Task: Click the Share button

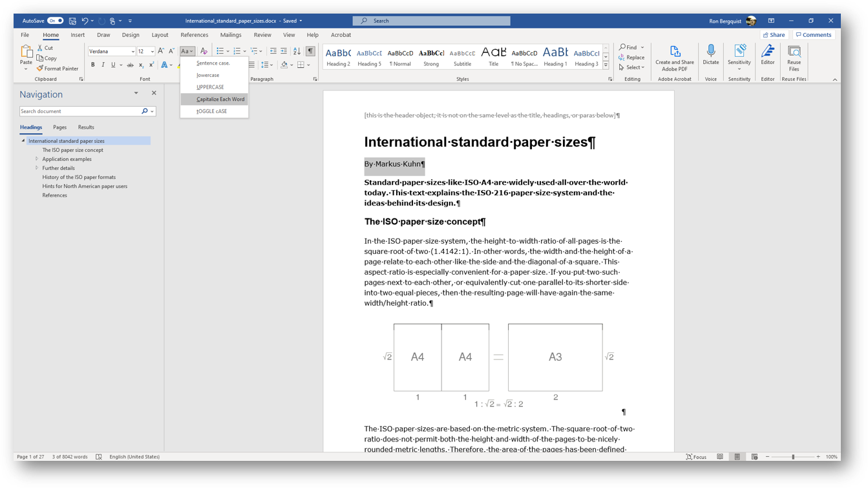Action: coord(774,35)
